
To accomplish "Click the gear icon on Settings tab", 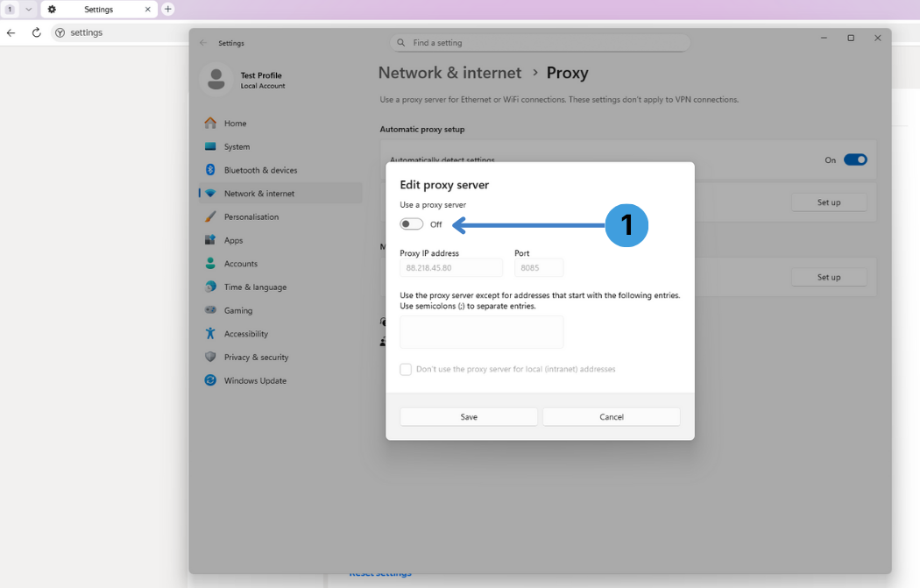I will [x=52, y=10].
